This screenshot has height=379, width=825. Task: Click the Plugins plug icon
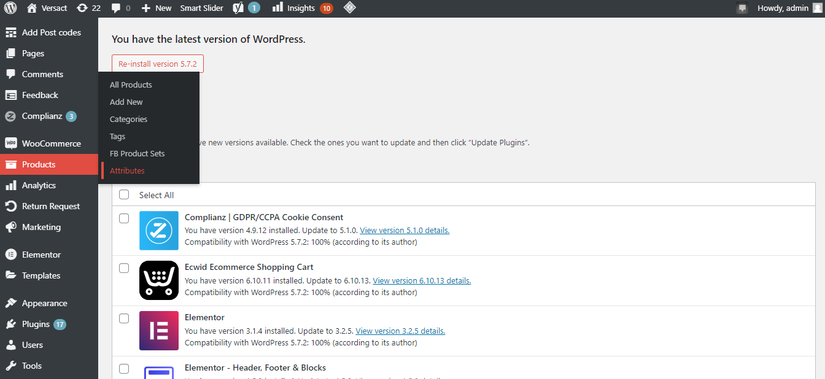(11, 324)
